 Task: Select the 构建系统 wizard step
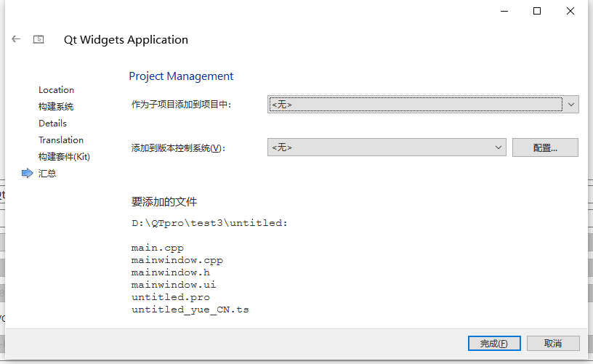click(x=56, y=107)
